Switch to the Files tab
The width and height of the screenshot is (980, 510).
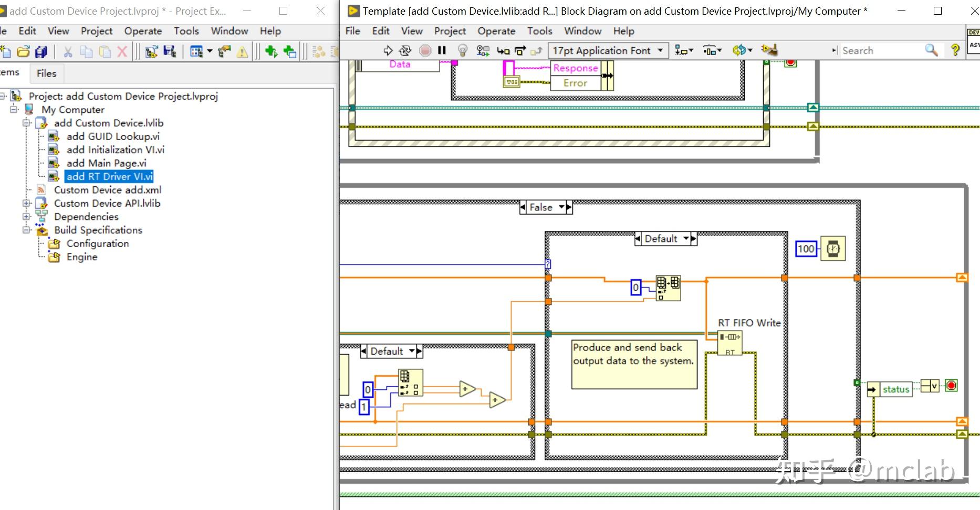coord(46,73)
